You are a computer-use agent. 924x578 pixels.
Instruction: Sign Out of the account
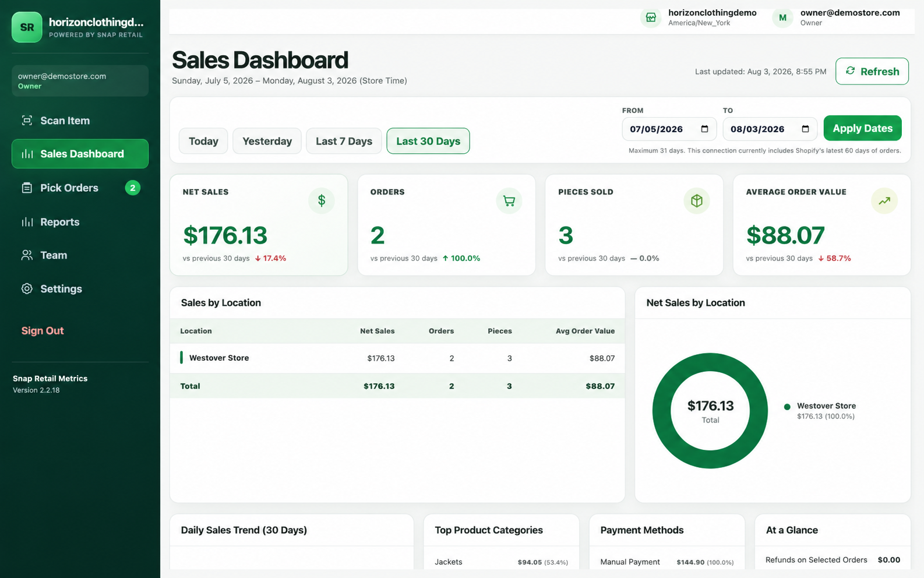tap(43, 330)
